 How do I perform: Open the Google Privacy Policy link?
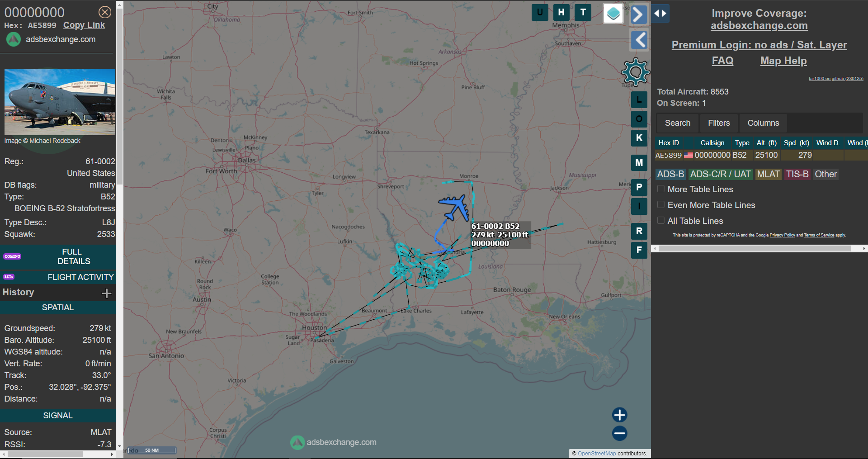[x=782, y=235]
